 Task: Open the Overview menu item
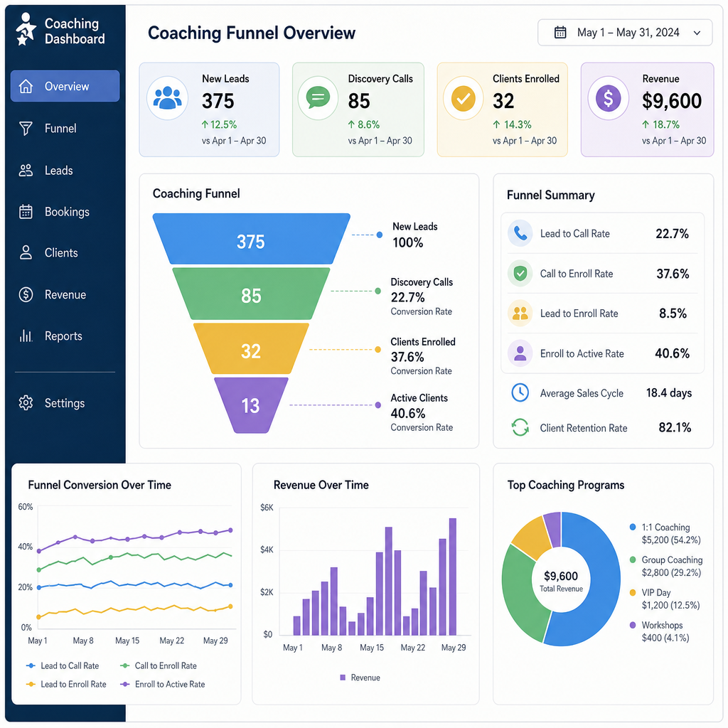(65, 86)
